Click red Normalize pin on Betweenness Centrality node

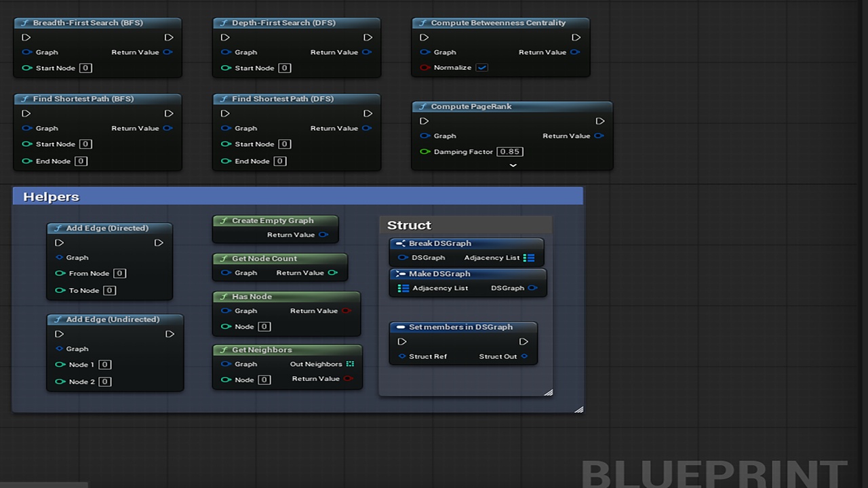[x=425, y=68]
